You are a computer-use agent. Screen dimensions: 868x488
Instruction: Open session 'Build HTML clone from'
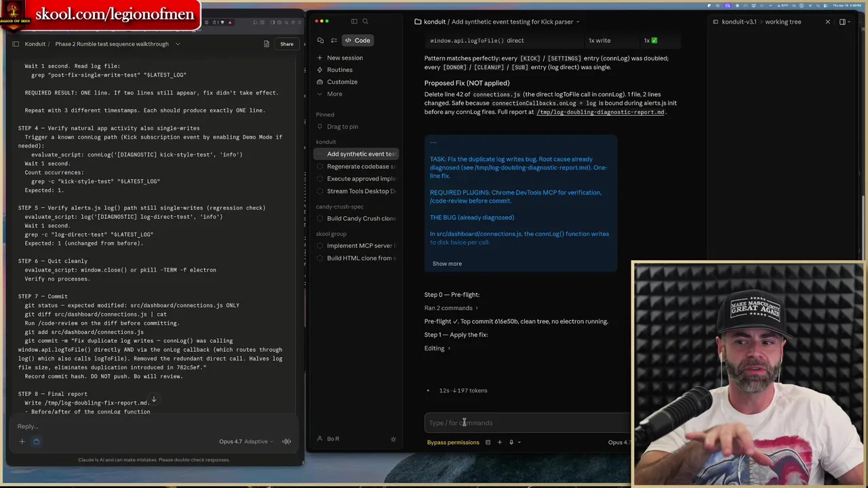click(357, 258)
